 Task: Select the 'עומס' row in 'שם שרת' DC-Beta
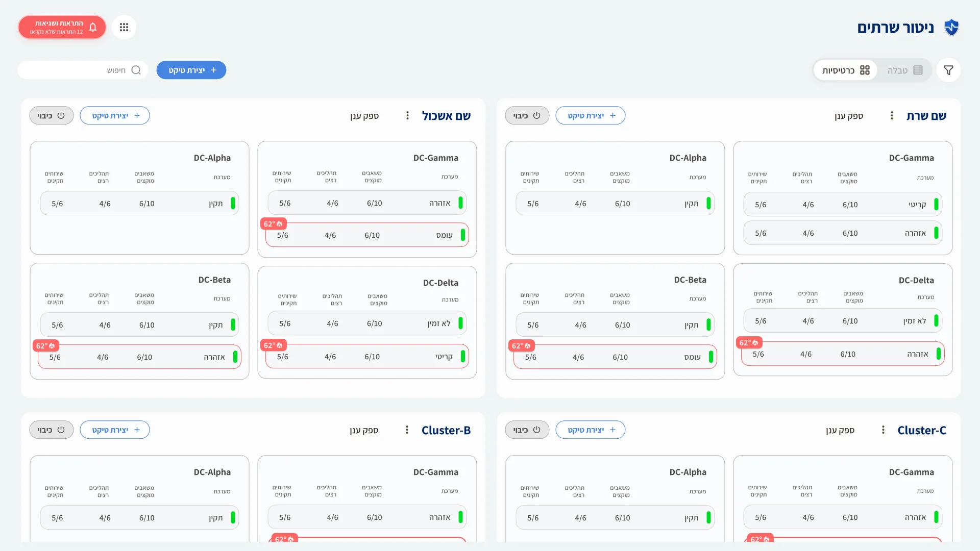pyautogui.click(x=615, y=357)
